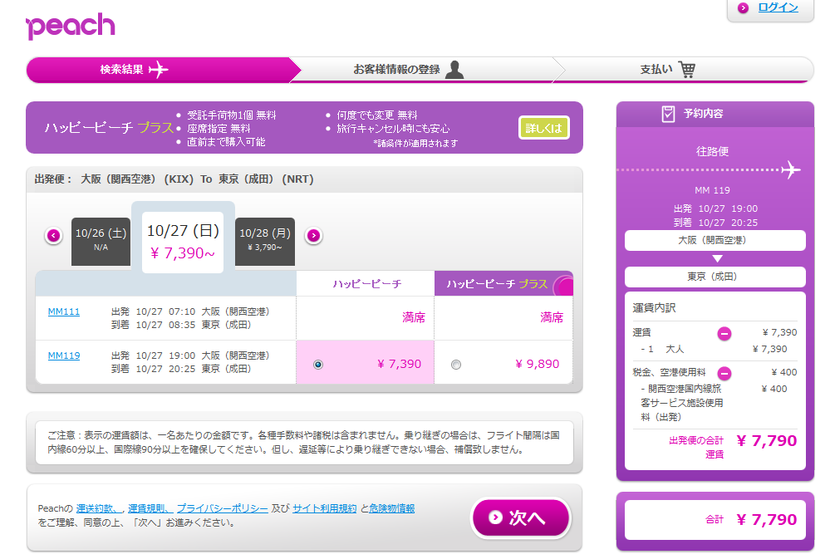This screenshot has width=830, height=559.
Task: Select the お客様情報の登録 step tab
Action: (423, 69)
